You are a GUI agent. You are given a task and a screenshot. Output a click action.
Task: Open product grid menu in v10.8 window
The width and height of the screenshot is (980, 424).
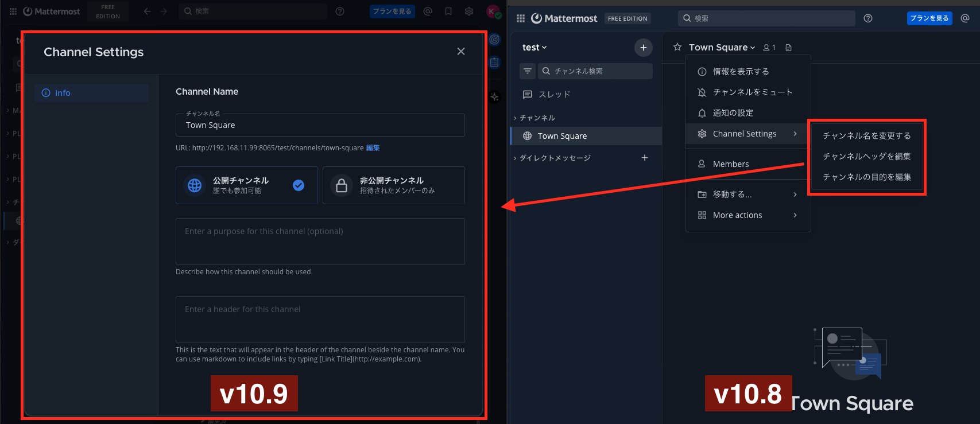point(521,18)
